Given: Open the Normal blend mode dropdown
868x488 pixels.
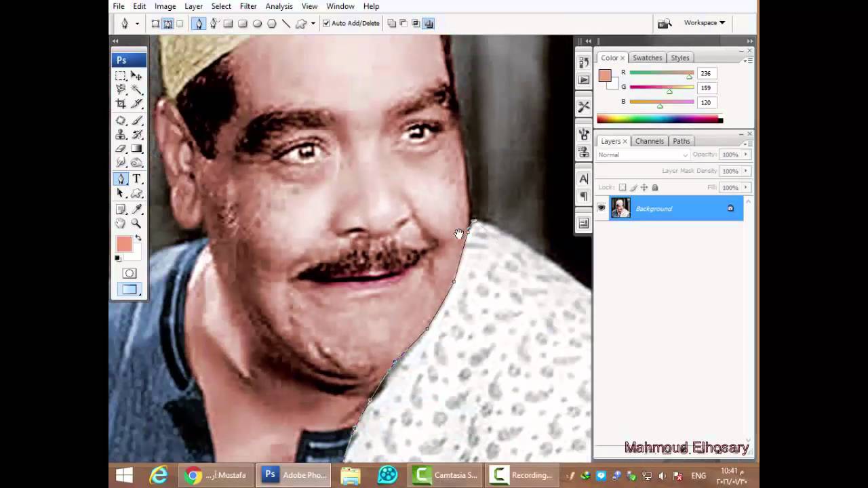Looking at the screenshot, I should 642,155.
